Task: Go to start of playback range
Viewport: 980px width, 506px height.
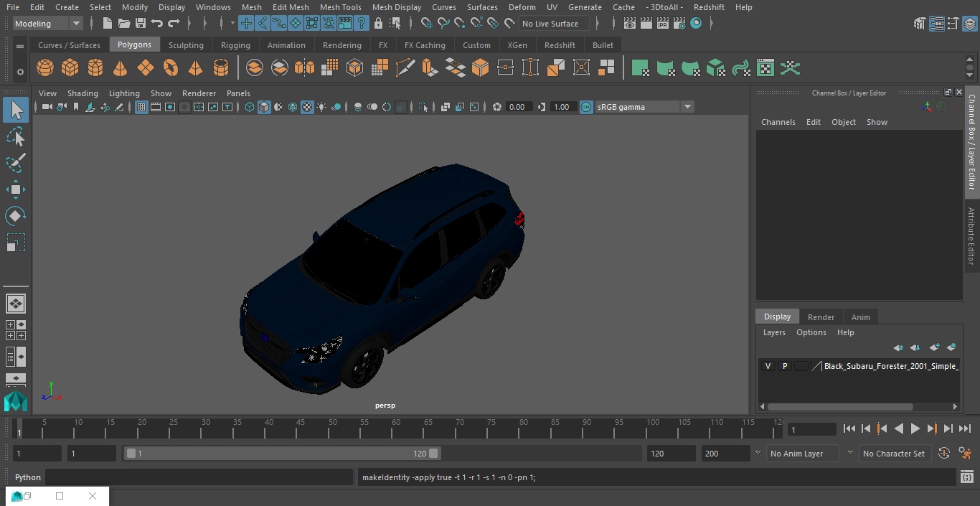Action: coord(849,428)
